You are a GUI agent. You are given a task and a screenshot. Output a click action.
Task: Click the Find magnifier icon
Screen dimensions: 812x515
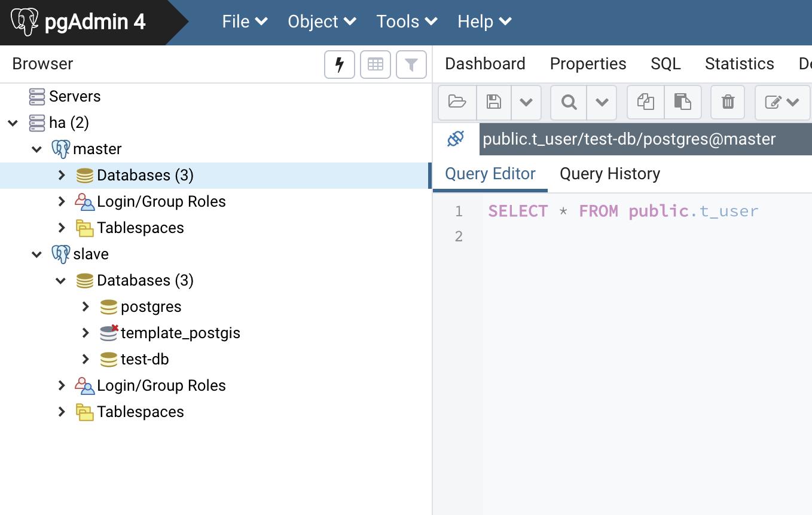(x=569, y=102)
